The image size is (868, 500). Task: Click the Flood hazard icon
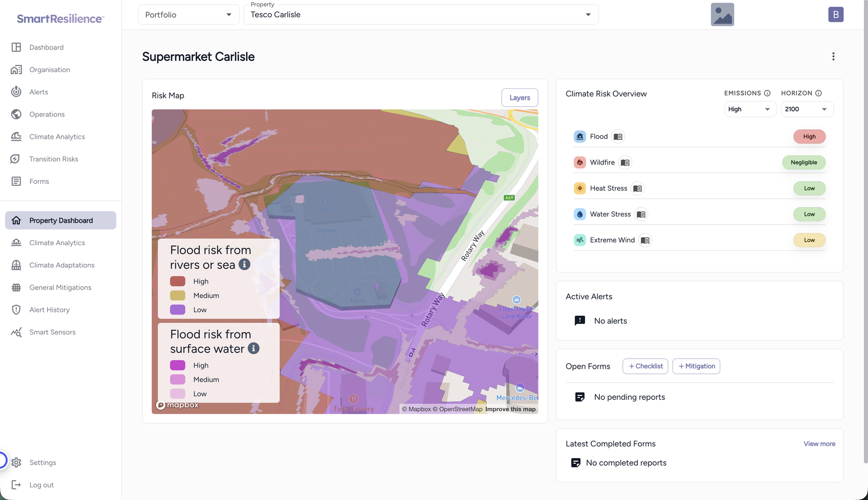580,137
